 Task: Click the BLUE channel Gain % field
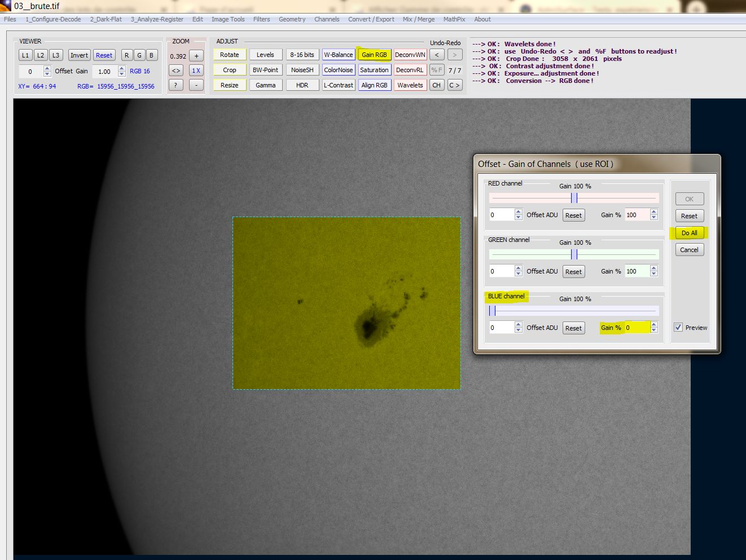coord(637,328)
